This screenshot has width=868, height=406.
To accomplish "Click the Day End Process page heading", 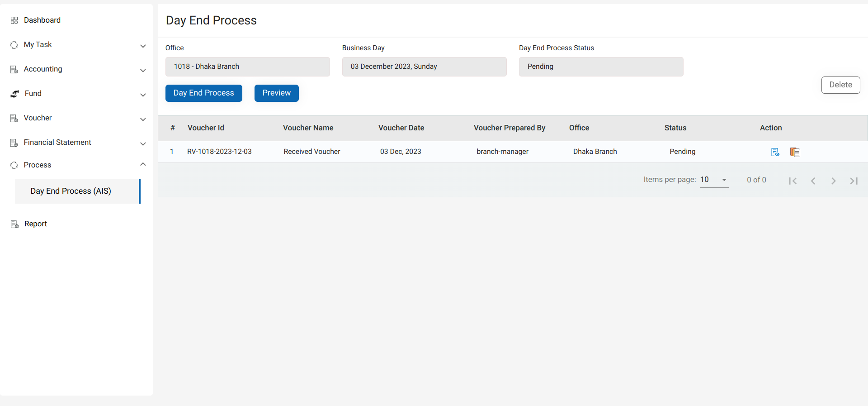I will 211,20.
